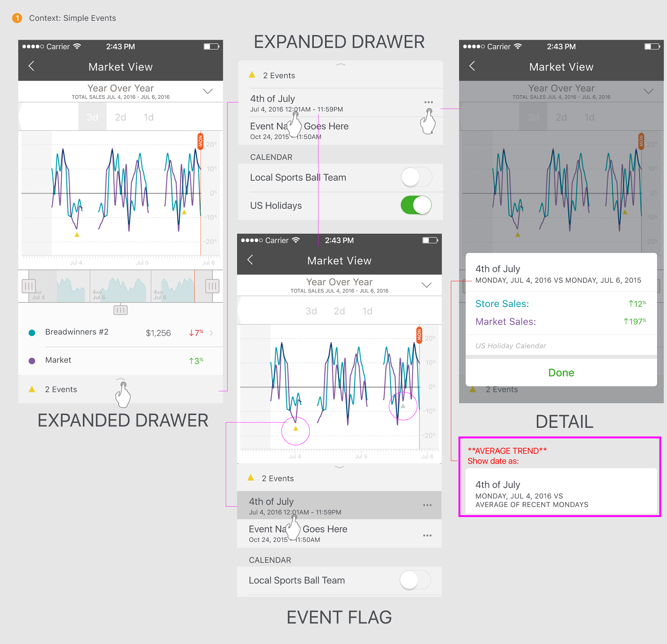Enable Local Sports Ball Team calendar in drawer
667x644 pixels.
click(416, 177)
